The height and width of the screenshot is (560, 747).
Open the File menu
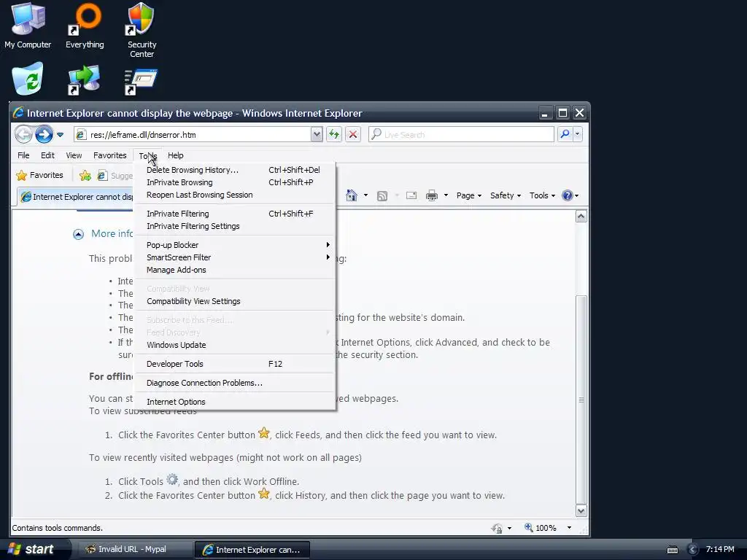click(23, 155)
